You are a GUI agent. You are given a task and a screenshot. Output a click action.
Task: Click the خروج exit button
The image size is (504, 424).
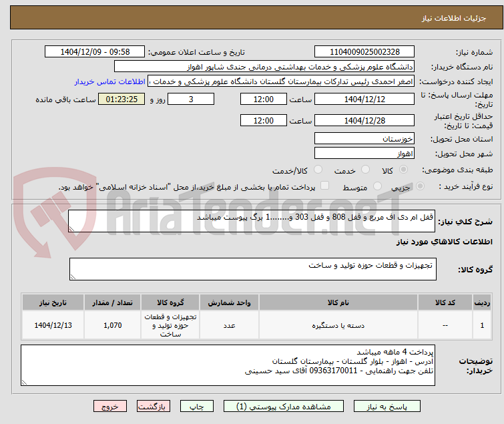tap(110, 406)
